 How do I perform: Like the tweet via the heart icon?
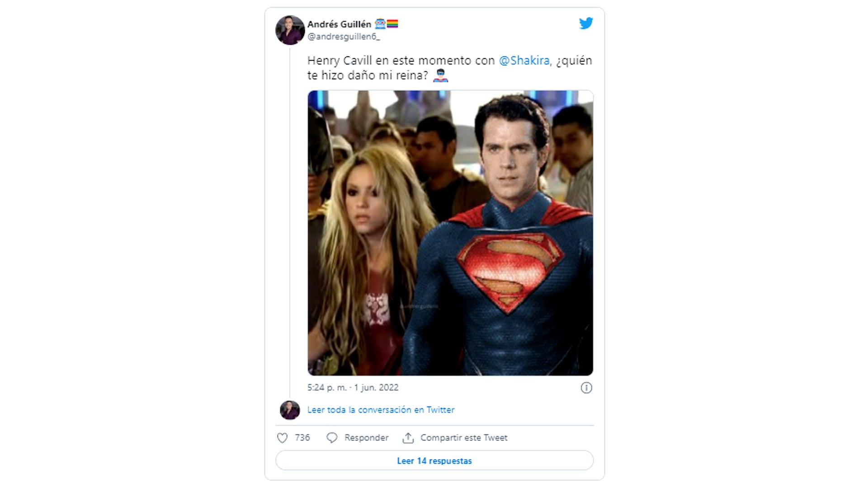click(283, 437)
